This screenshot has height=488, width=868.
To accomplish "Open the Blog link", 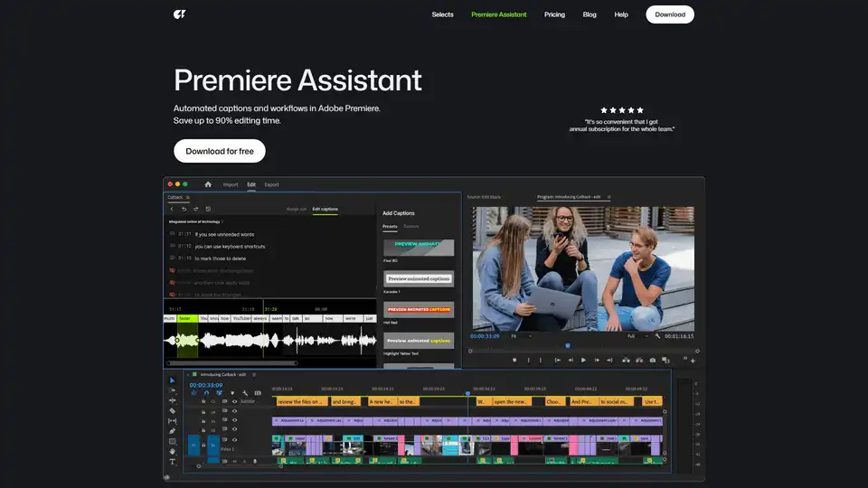I will click(590, 14).
